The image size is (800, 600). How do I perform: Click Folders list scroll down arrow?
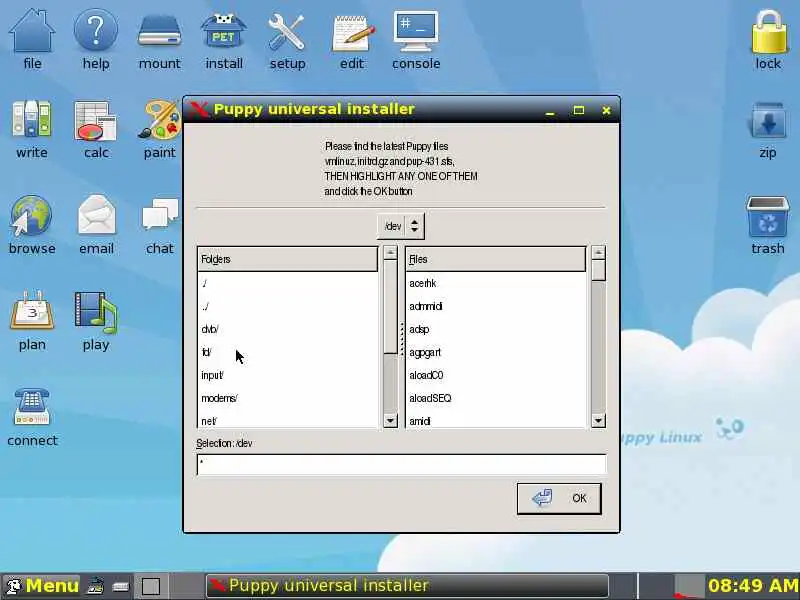click(390, 420)
